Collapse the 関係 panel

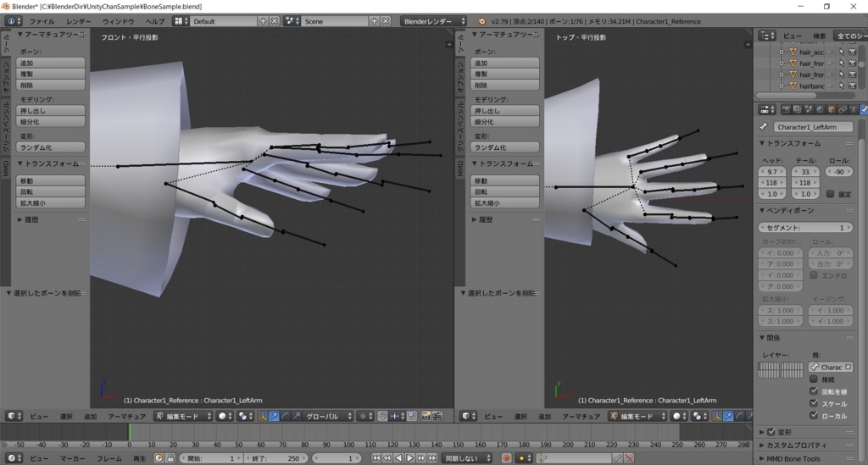[772, 337]
